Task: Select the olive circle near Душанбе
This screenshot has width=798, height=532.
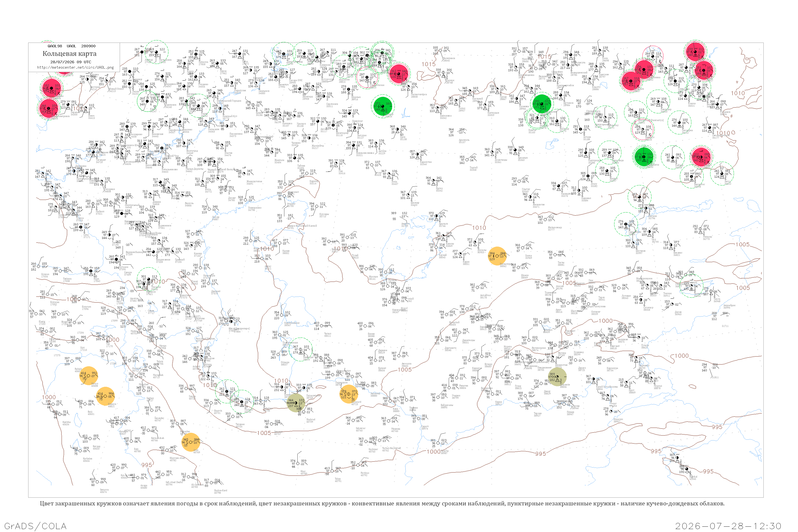Action: [x=557, y=377]
